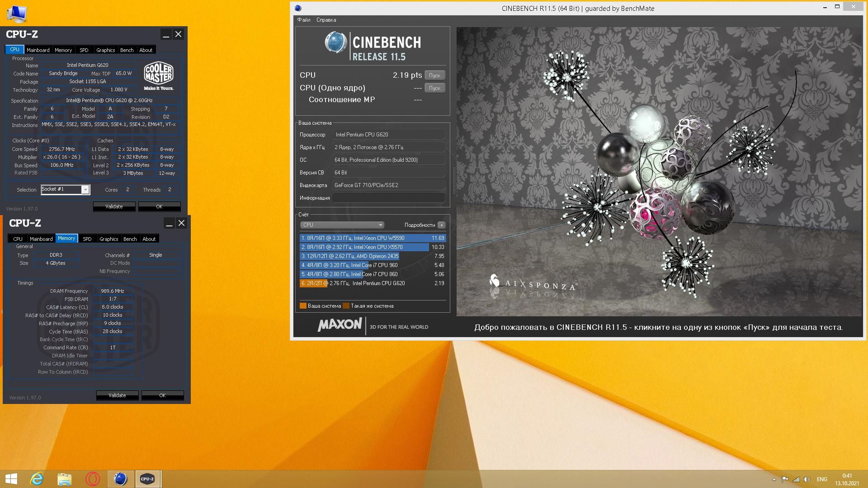Launch Opera browser from taskbar
Image resolution: width=868 pixels, height=488 pixels.
pyautogui.click(x=92, y=479)
